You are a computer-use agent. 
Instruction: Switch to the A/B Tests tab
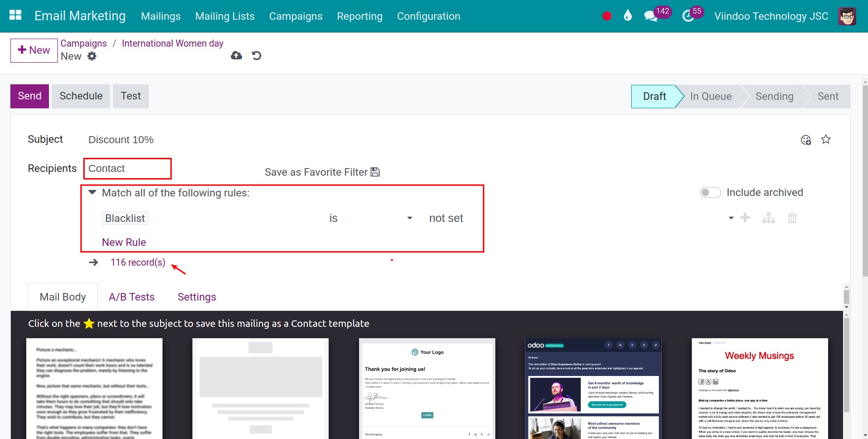132,297
